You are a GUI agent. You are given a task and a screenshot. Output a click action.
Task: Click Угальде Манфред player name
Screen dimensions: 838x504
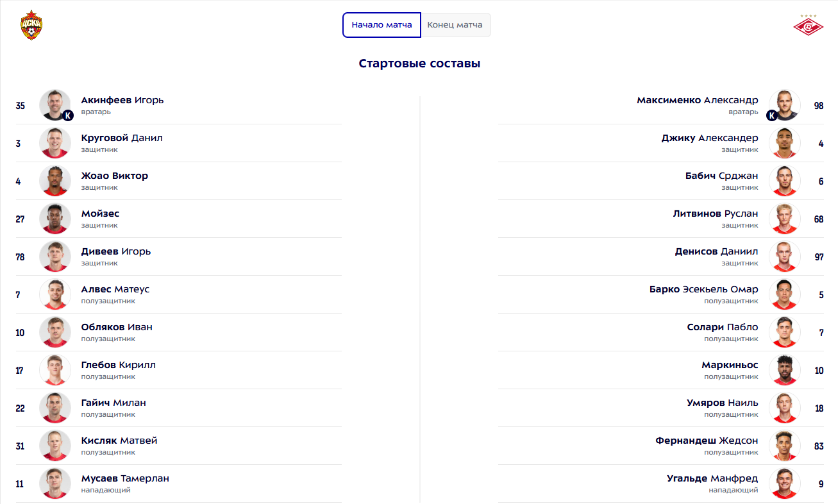712,478
